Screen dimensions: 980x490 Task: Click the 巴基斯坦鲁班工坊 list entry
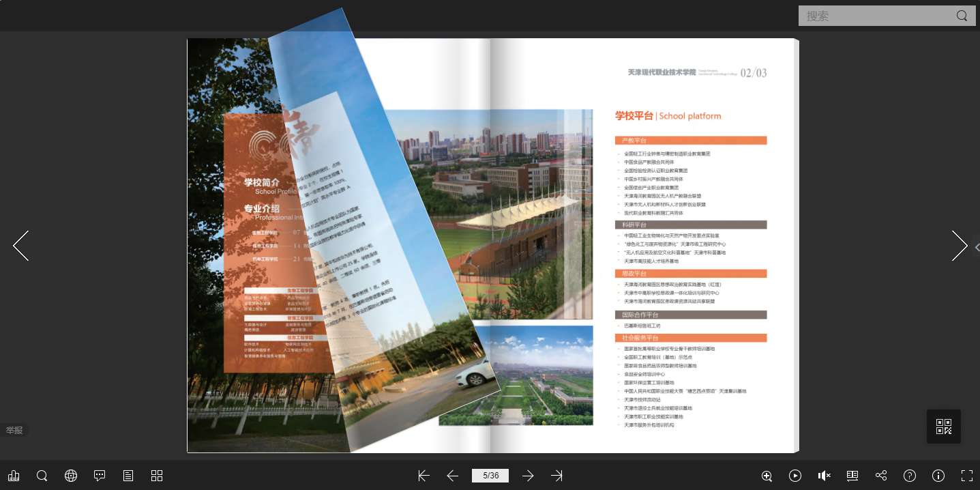click(x=642, y=326)
